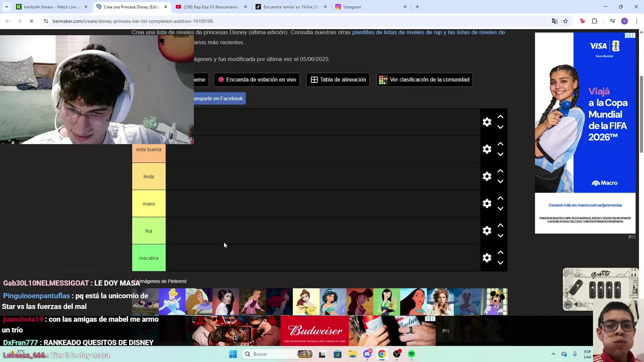Click the tray microphone icon
The width and height of the screenshot is (644, 362).
coord(575,354)
